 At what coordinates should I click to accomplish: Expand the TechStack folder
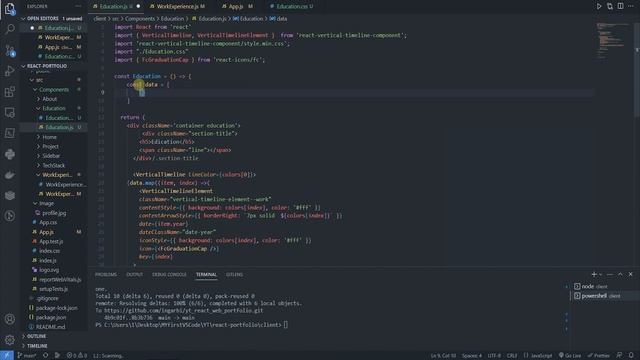53,165
